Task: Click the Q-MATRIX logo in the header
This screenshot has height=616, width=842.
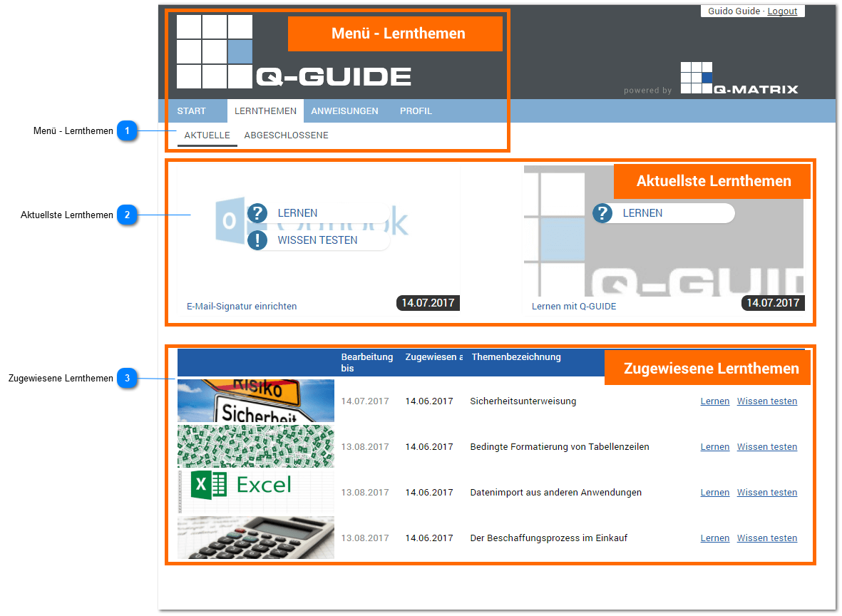Action: [739, 78]
